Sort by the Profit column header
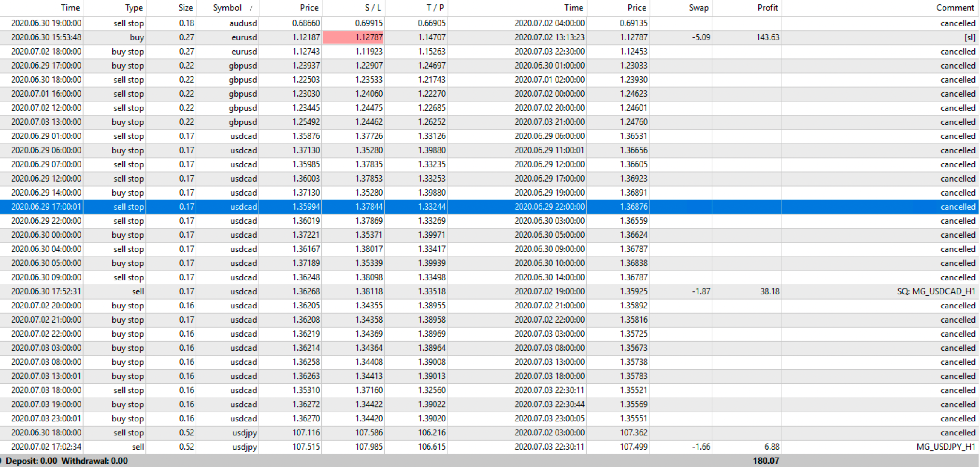This screenshot has width=980, height=467. [x=767, y=8]
